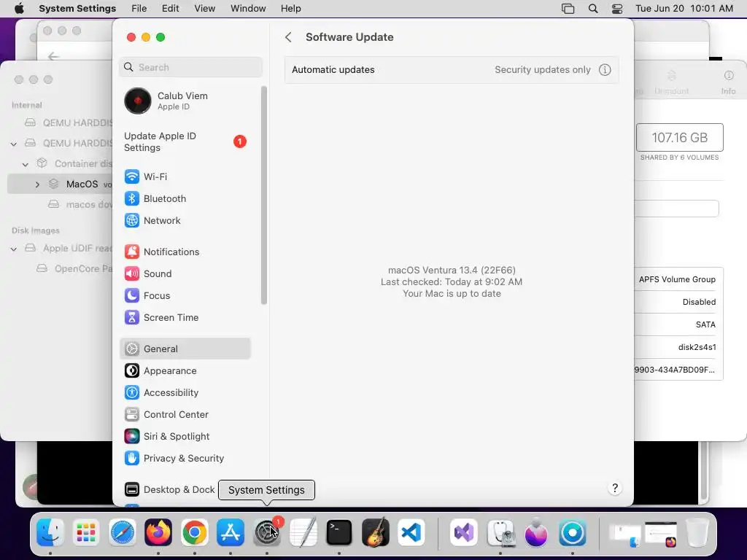Click the help question mark button
Viewport: 747px width, 560px height.
pyautogui.click(x=615, y=488)
